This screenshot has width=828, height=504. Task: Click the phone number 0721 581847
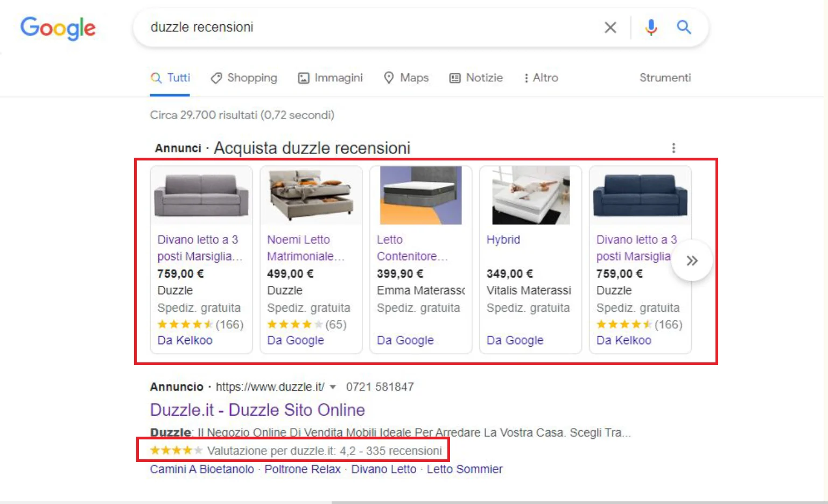pos(380,387)
